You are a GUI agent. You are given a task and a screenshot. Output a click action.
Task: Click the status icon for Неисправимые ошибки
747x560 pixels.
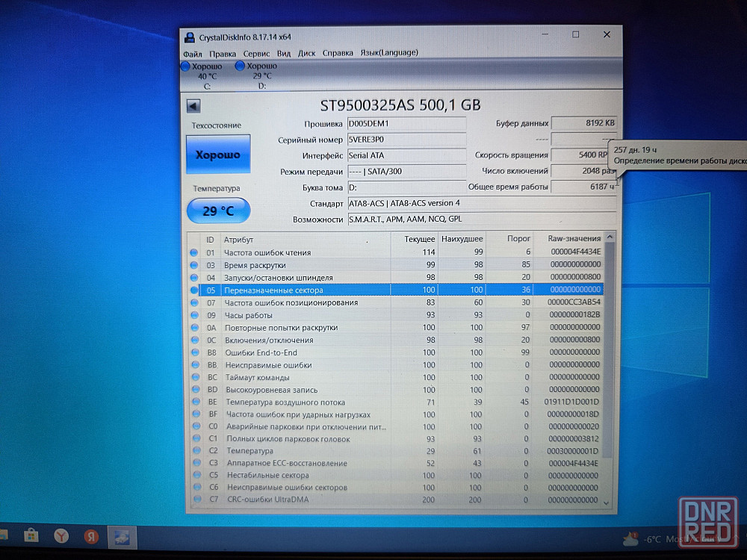[x=196, y=365]
